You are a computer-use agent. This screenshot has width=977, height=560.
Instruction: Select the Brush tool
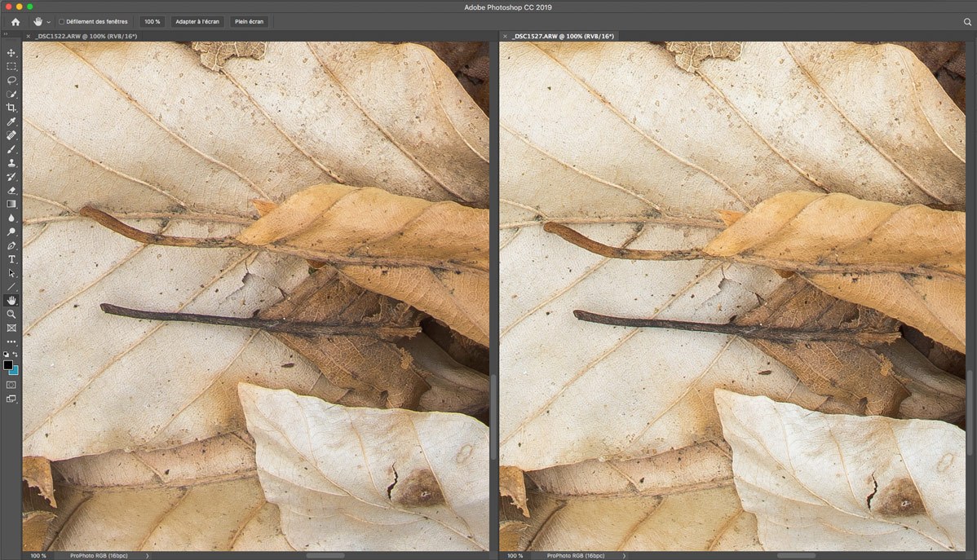pyautogui.click(x=11, y=149)
